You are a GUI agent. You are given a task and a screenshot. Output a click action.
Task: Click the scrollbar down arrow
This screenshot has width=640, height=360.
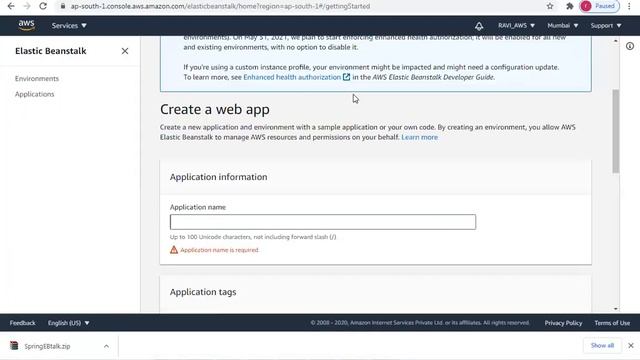point(616,309)
